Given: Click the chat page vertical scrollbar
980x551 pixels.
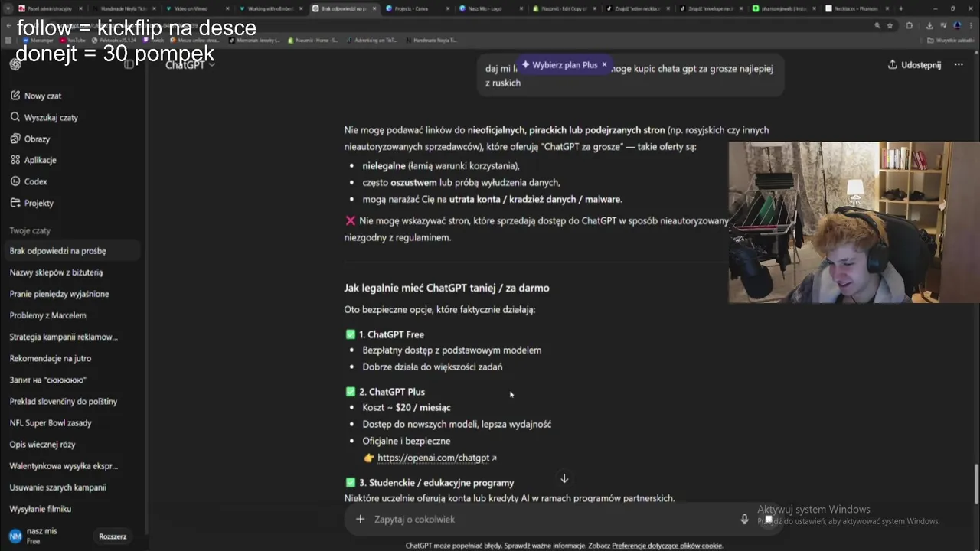Looking at the screenshot, I should 975,484.
